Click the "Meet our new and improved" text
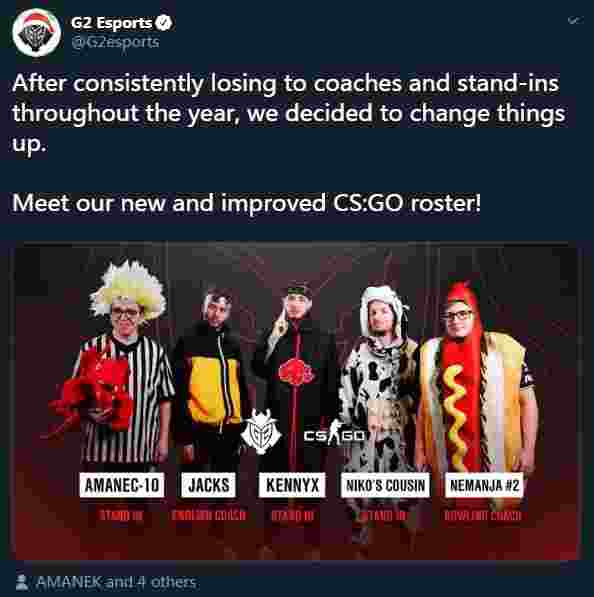Image resolution: width=594 pixels, height=597 pixels. [169, 203]
